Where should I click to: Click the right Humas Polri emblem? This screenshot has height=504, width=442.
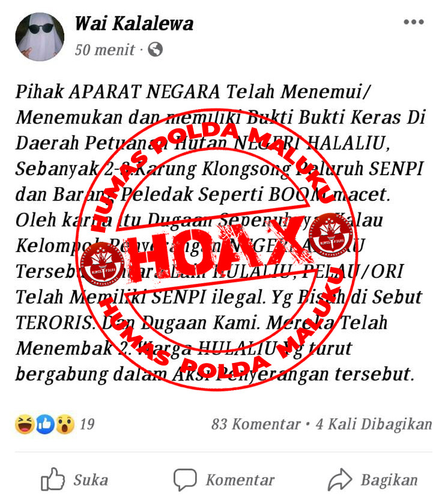[x=331, y=235]
